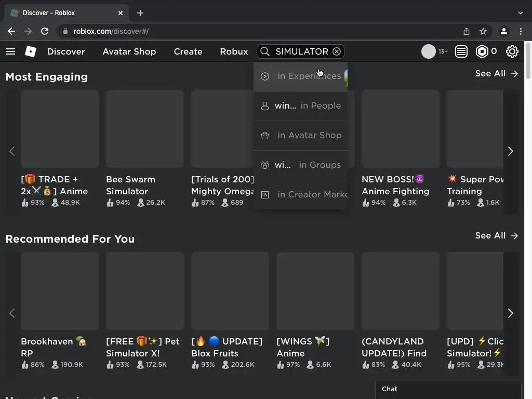The height and width of the screenshot is (399, 532).
Task: Search in Creator Marketplace suggestion
Action: pyautogui.click(x=301, y=194)
